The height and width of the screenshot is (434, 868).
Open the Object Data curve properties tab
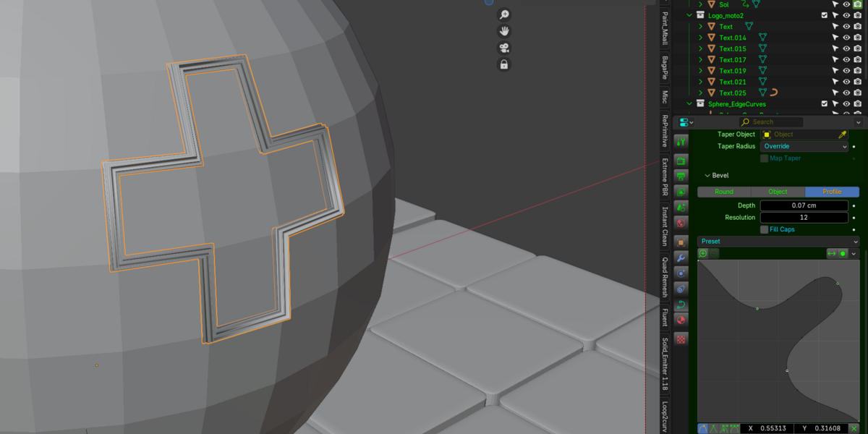681,305
